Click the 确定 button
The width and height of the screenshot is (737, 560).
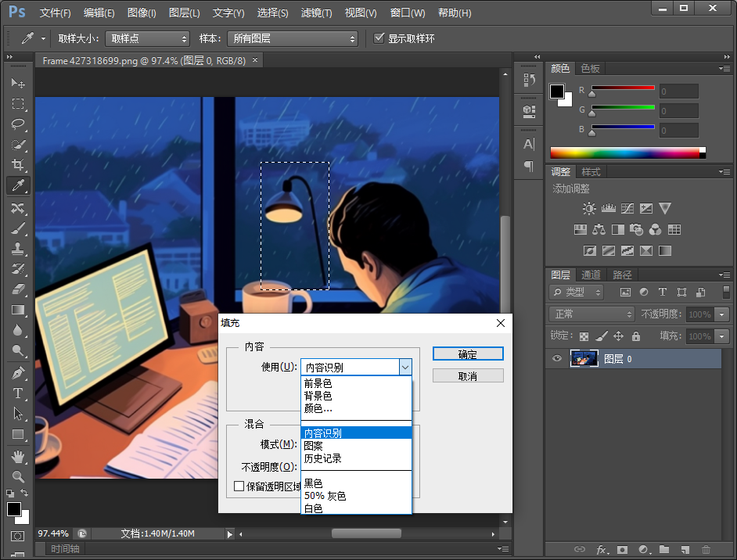(x=467, y=354)
